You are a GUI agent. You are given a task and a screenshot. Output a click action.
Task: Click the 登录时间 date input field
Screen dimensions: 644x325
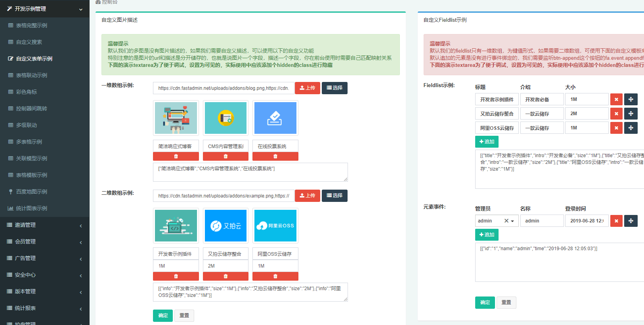(587, 221)
